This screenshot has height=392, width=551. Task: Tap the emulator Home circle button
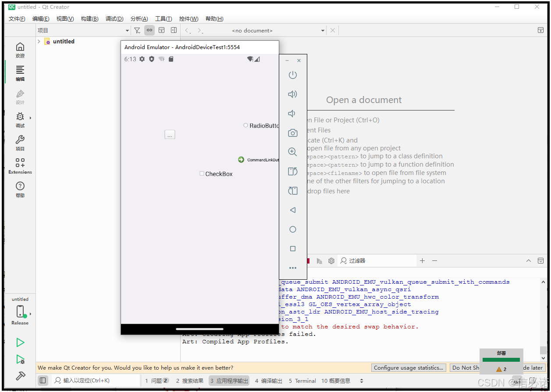click(293, 229)
